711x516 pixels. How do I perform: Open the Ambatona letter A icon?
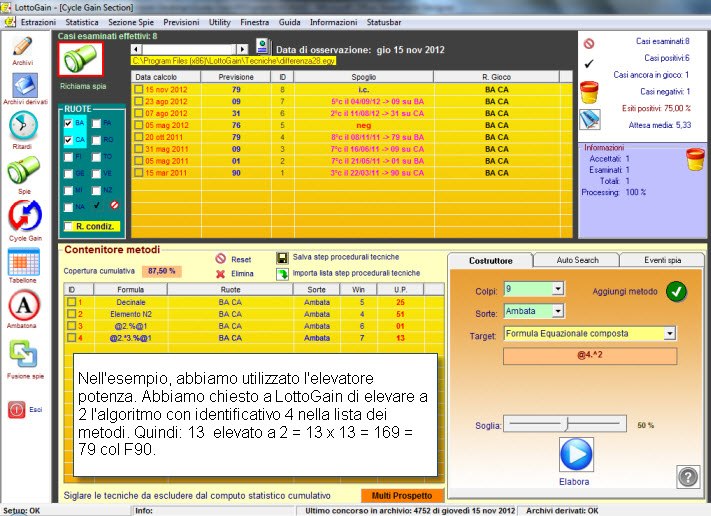(x=24, y=305)
